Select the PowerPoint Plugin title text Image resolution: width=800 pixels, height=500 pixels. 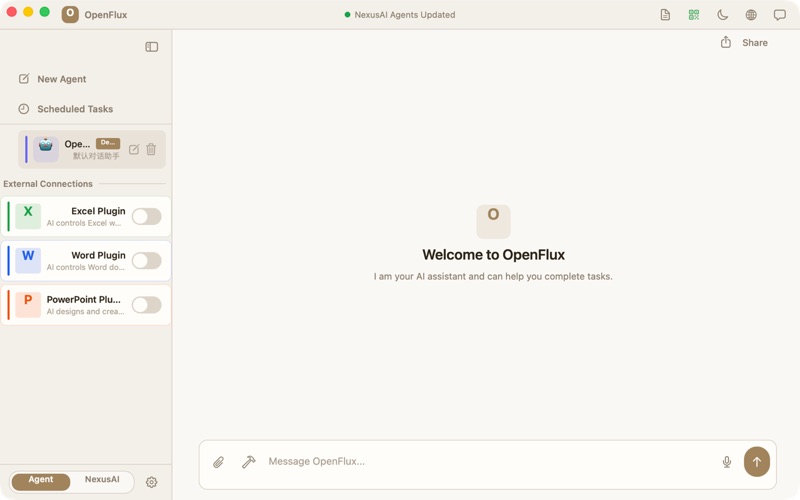[x=84, y=299]
